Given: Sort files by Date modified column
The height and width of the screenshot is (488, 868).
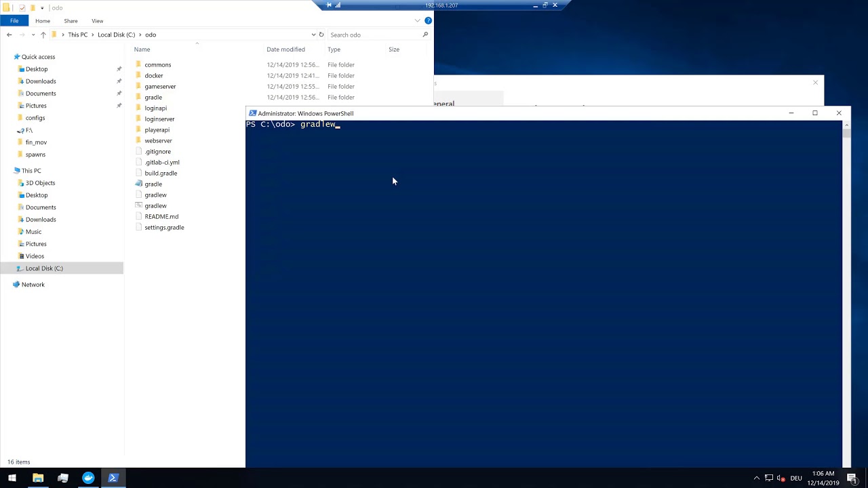Looking at the screenshot, I should (294, 49).
